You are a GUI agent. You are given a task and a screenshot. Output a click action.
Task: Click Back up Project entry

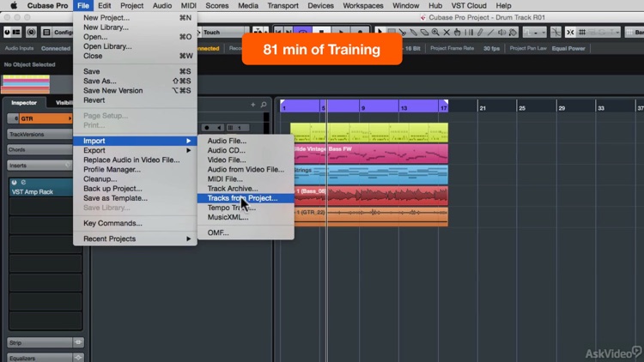[x=135, y=189]
